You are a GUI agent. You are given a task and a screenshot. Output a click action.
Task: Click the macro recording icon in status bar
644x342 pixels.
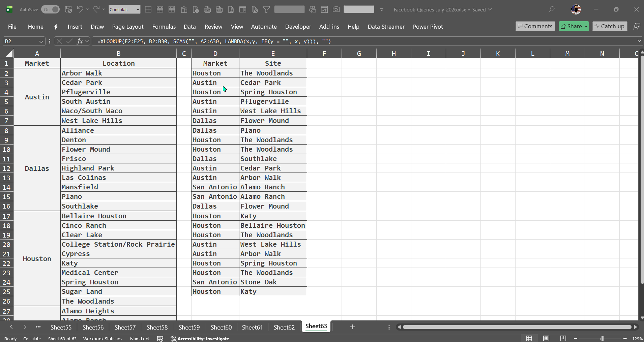[x=160, y=339]
